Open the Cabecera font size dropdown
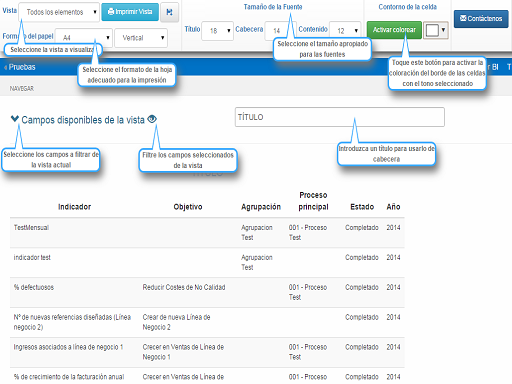Image resolution: width=512 pixels, height=384 pixels. [280, 31]
